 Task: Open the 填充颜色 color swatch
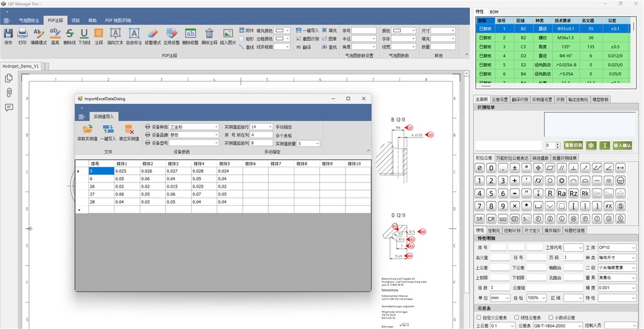(282, 31)
